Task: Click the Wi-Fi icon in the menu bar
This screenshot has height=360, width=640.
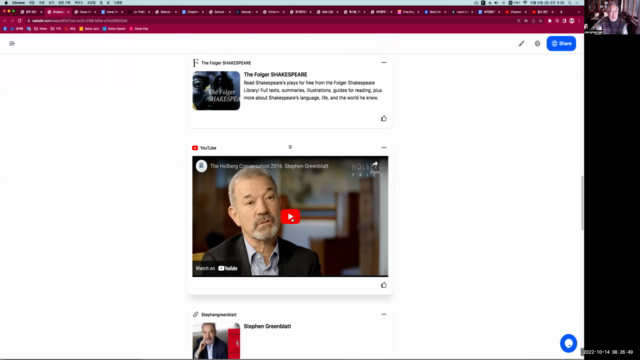Action: [x=525, y=2]
